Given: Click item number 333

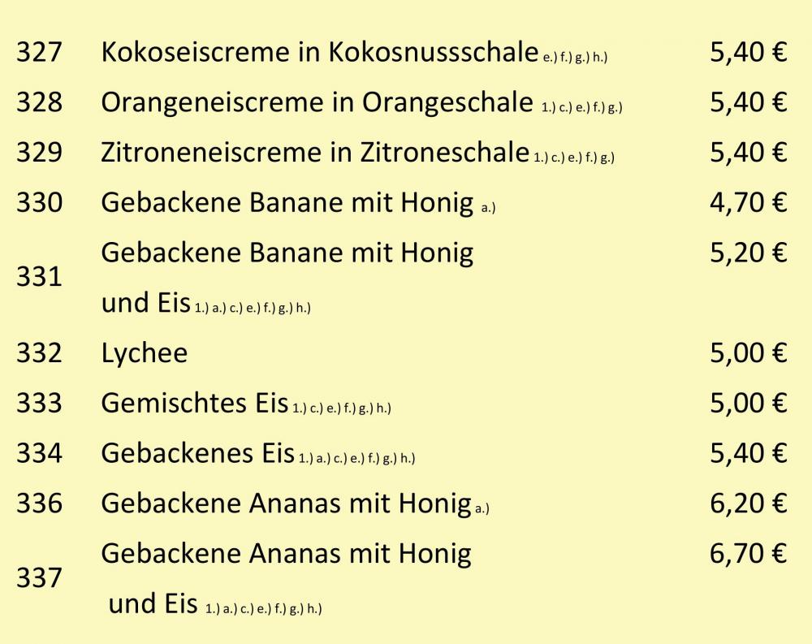Looking at the screenshot, I should pos(39,403).
